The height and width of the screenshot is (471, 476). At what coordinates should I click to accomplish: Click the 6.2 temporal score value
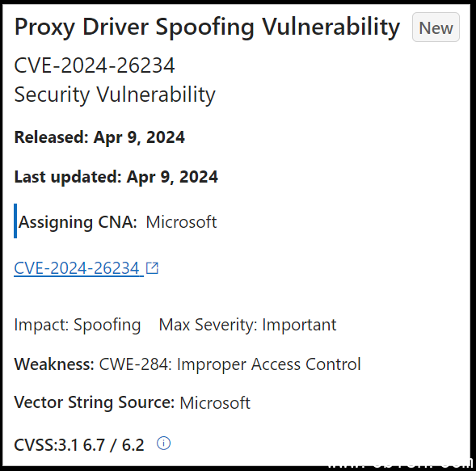coord(133,445)
